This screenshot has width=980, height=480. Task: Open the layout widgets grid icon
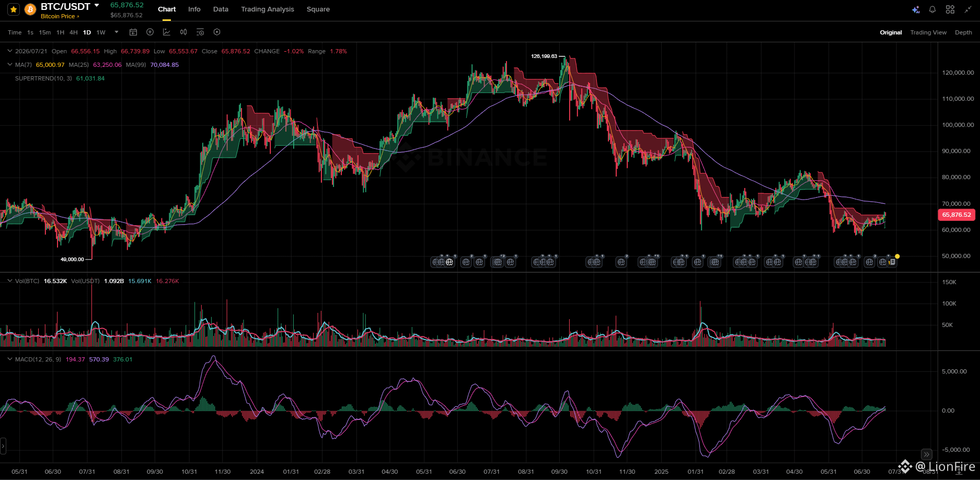tap(950, 9)
